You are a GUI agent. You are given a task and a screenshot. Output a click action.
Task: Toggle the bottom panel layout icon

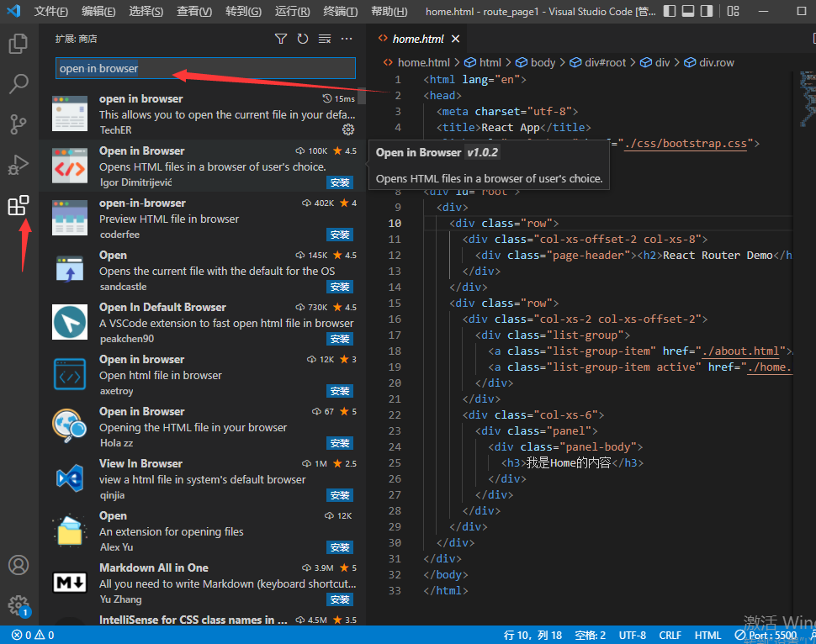tap(688, 11)
